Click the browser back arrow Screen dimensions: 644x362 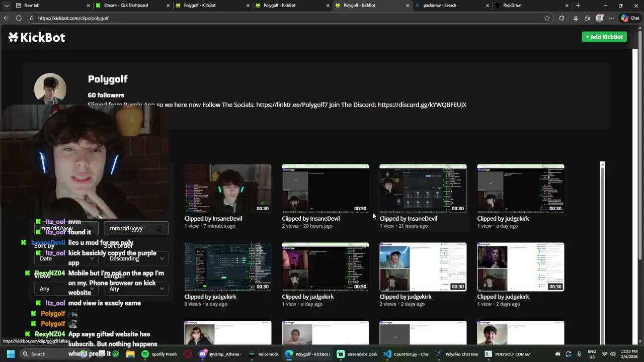(x=7, y=18)
